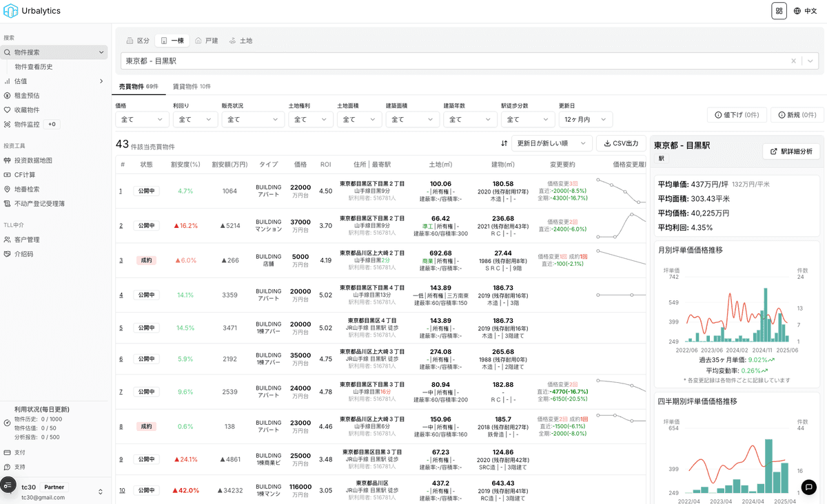Open 物件监控 monitoring

tap(27, 125)
